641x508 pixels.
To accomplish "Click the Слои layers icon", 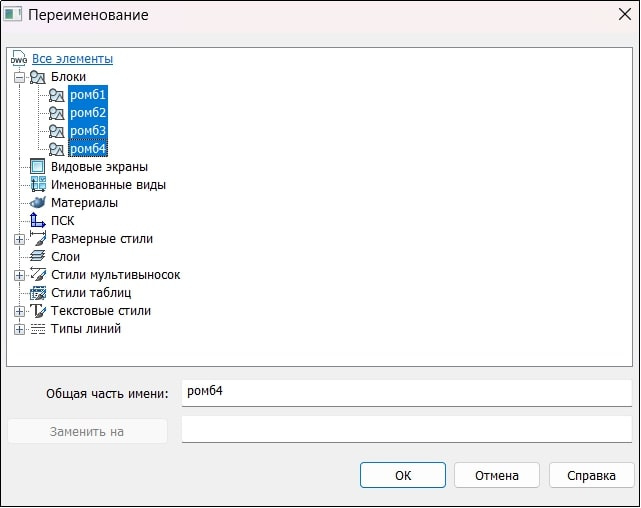I will 38,256.
